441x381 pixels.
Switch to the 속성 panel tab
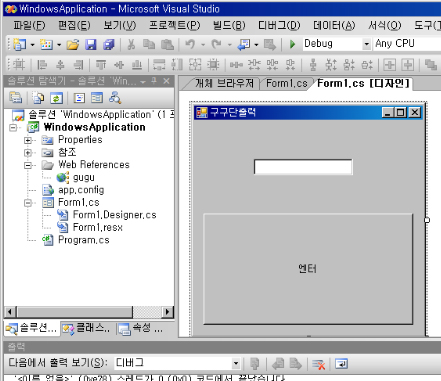pyautogui.click(x=142, y=328)
